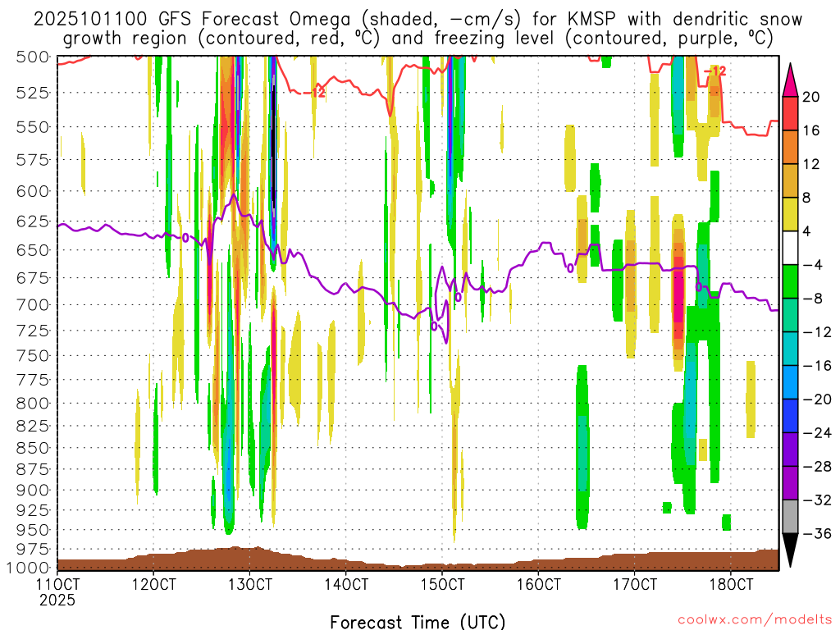Click the dark blue colorbar segment between -20 and -24
Image resolution: width=840 pixels, height=630 pixels.
[791, 416]
